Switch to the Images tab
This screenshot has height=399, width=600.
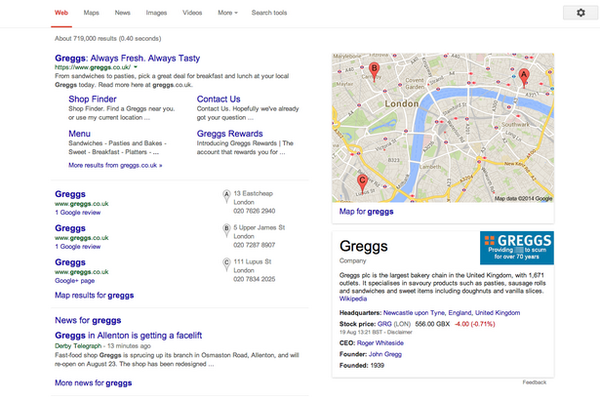[156, 13]
